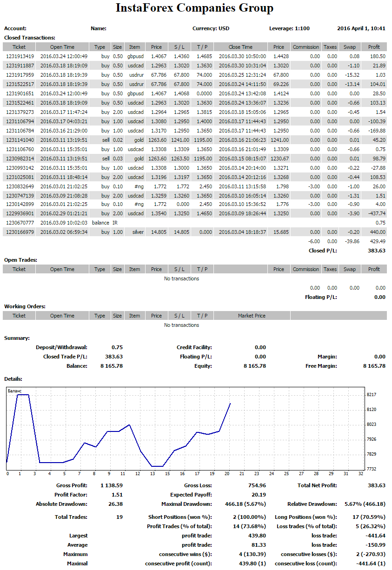The height and width of the screenshot is (570, 392).
Task: Select the Relative Drawdown value 5.67% (466.18)
Action: click(x=365, y=504)
